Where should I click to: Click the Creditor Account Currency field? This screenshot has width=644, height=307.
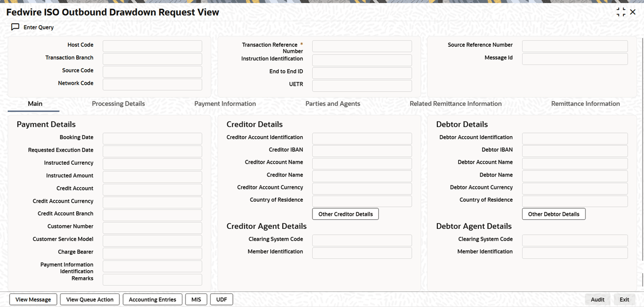pos(362,189)
